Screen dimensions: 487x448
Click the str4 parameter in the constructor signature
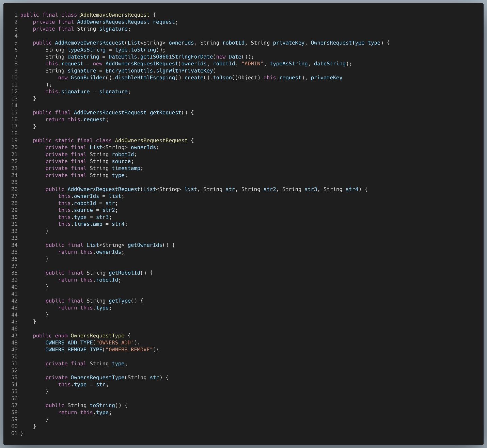click(352, 189)
